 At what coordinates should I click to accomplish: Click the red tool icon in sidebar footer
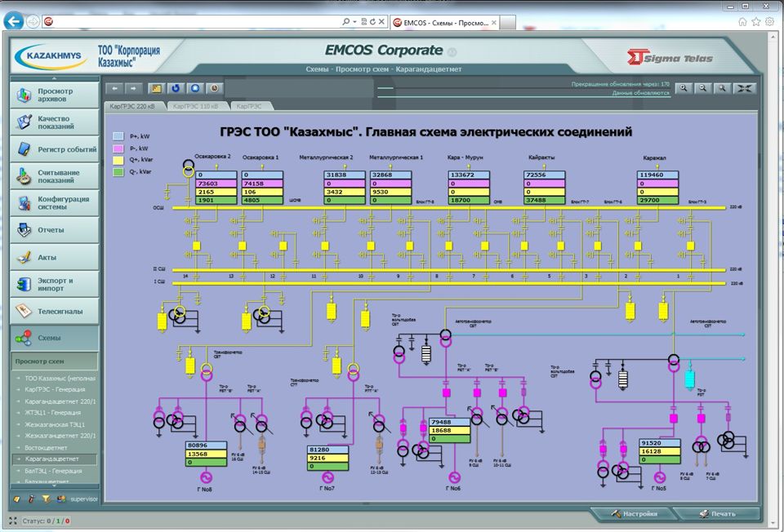[x=31, y=499]
